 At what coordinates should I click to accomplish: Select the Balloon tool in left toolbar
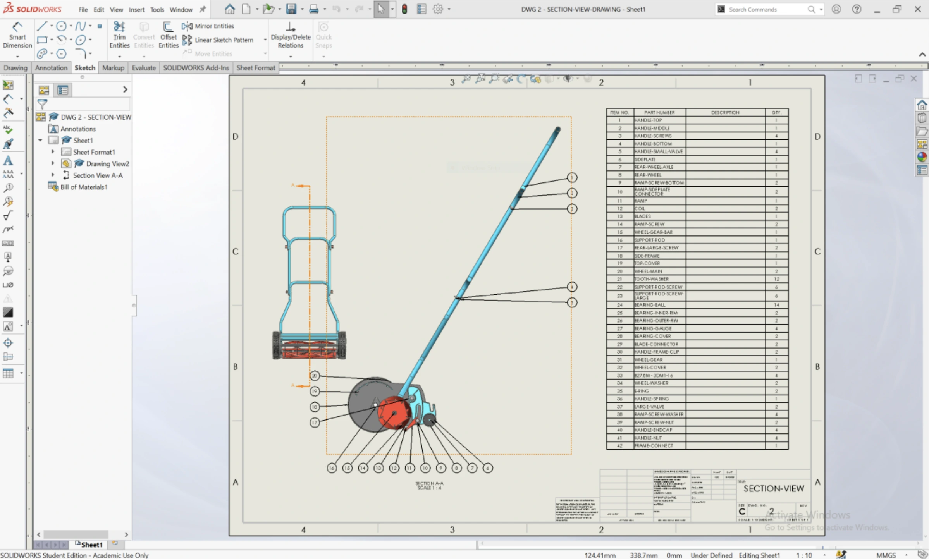[x=8, y=188]
